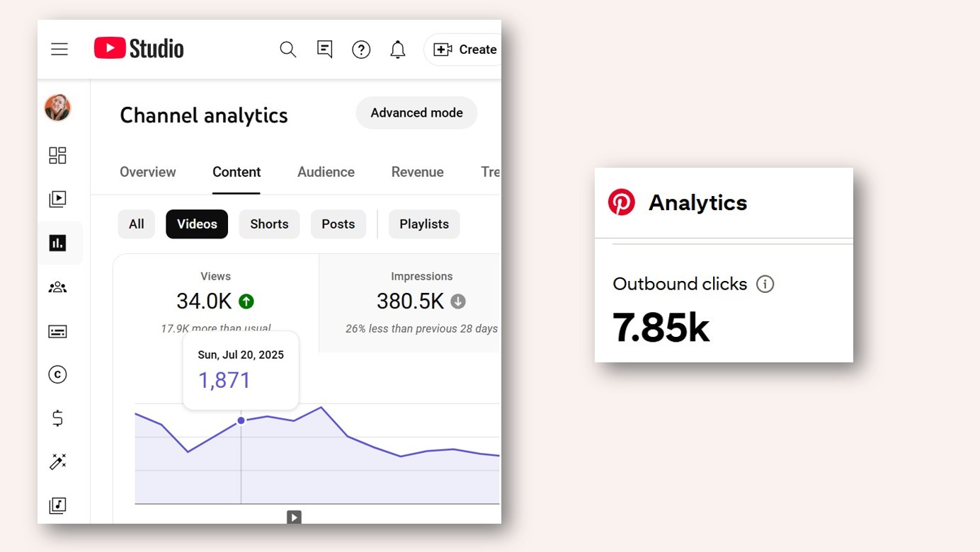Select the Views metric card
This screenshot has width=980, height=552.
215,302
